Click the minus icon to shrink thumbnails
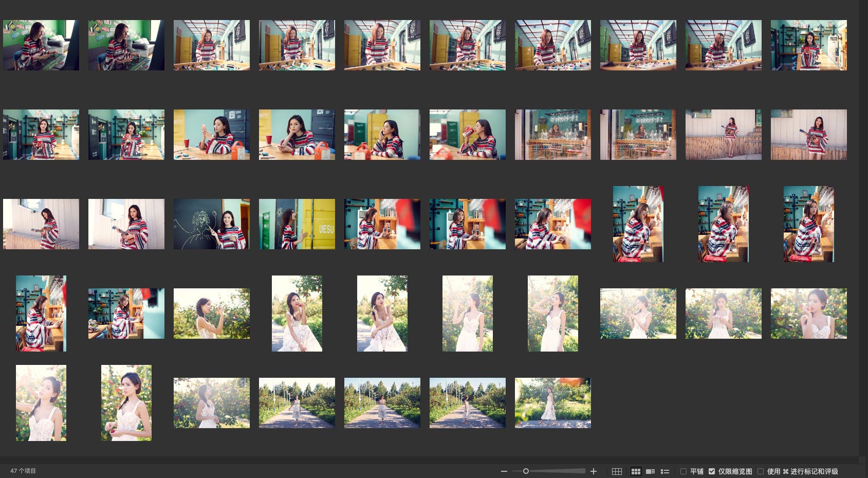 point(504,471)
